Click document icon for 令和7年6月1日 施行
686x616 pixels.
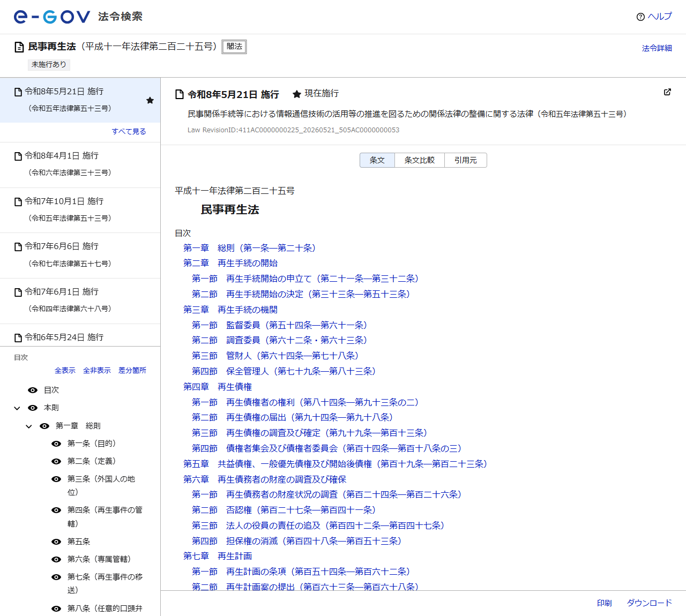click(x=18, y=292)
